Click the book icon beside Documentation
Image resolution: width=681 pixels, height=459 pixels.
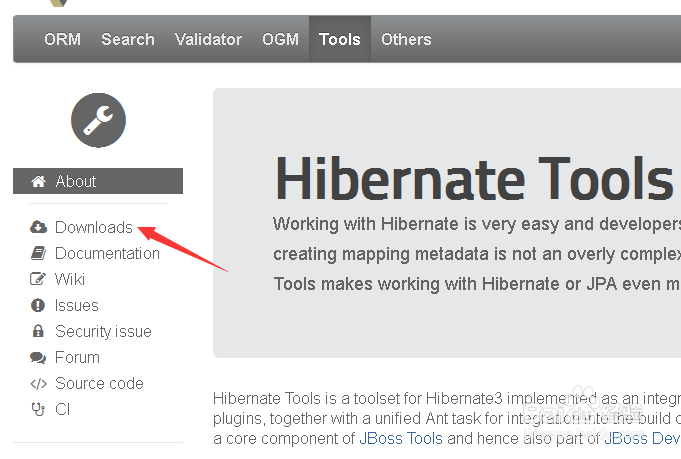[39, 253]
